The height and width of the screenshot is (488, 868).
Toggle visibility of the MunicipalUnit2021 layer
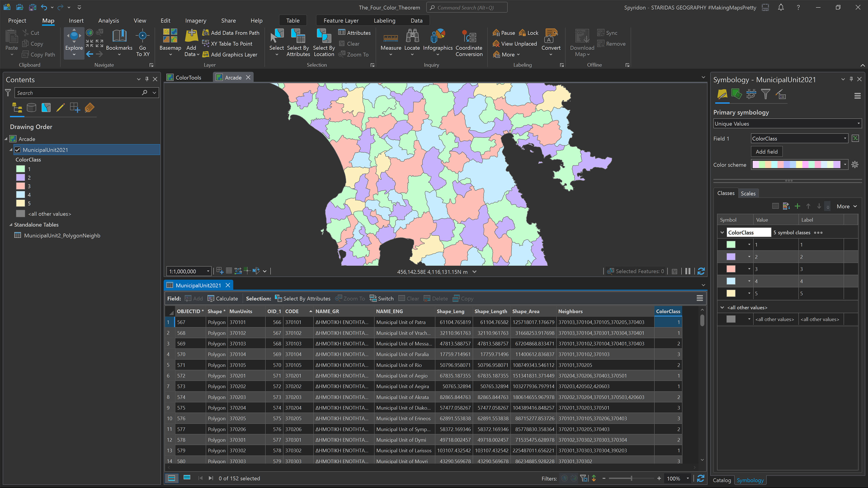point(18,150)
